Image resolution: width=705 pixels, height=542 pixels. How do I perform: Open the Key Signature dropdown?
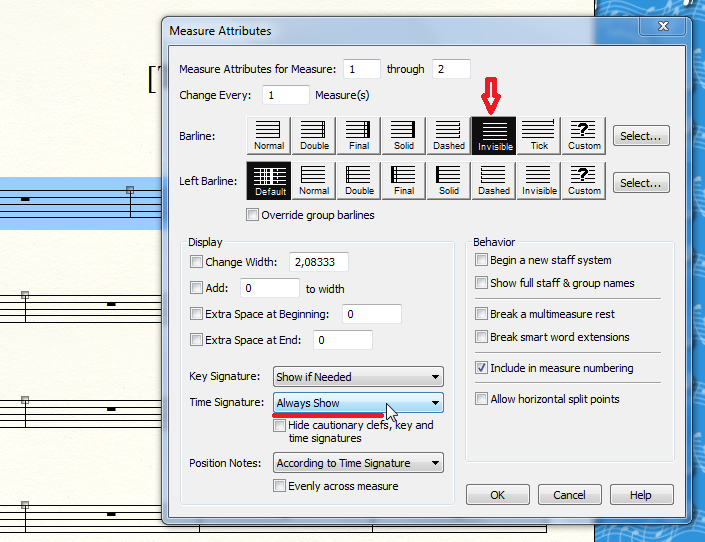(x=358, y=377)
